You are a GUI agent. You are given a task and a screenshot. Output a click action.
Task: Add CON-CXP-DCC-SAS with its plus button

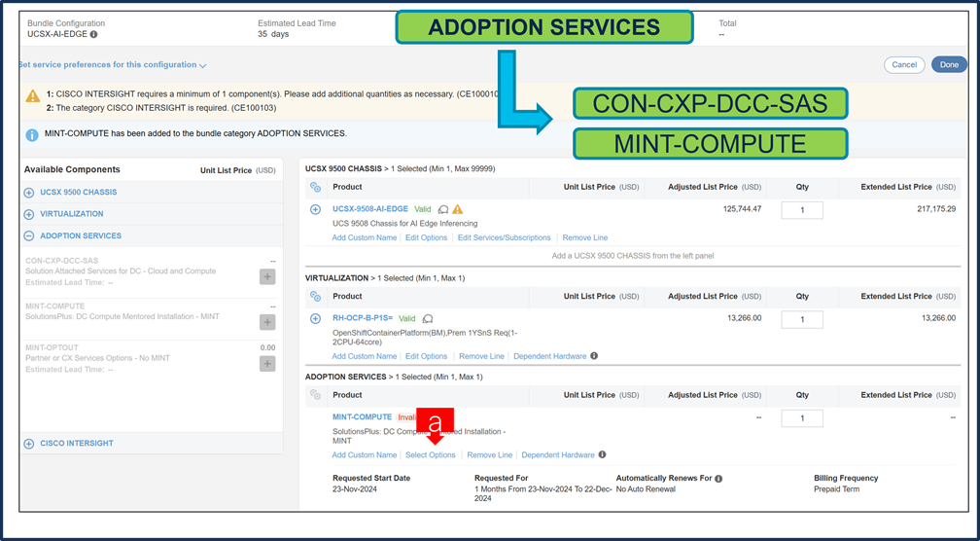[x=267, y=276]
